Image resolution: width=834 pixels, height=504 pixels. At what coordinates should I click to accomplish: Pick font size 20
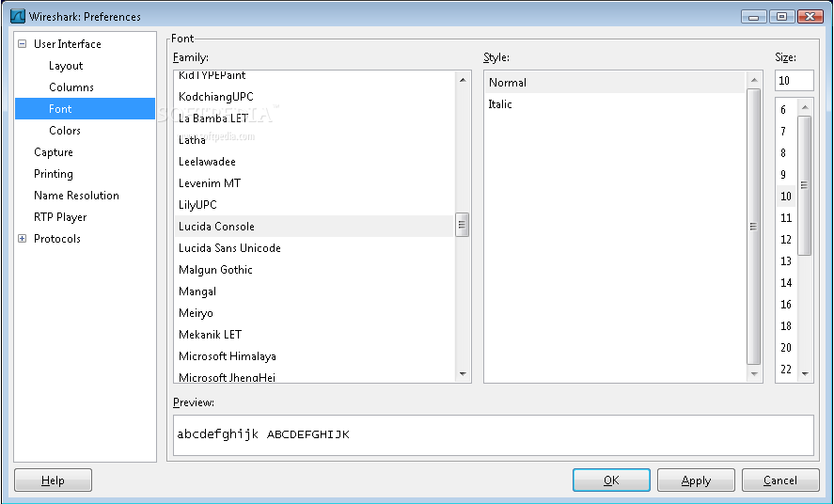point(786,348)
